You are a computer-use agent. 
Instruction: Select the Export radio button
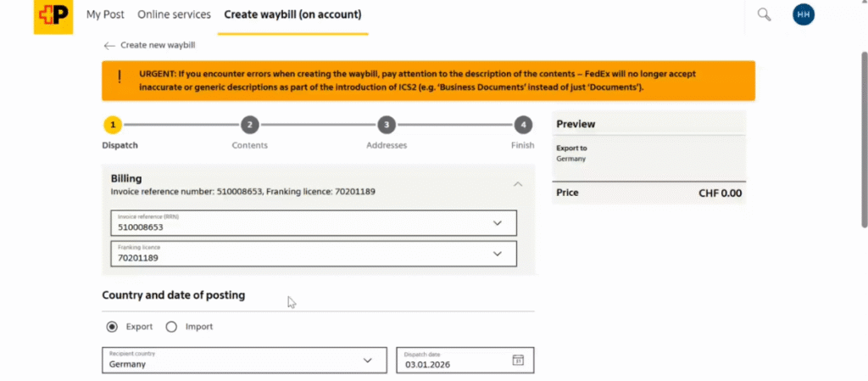112,327
